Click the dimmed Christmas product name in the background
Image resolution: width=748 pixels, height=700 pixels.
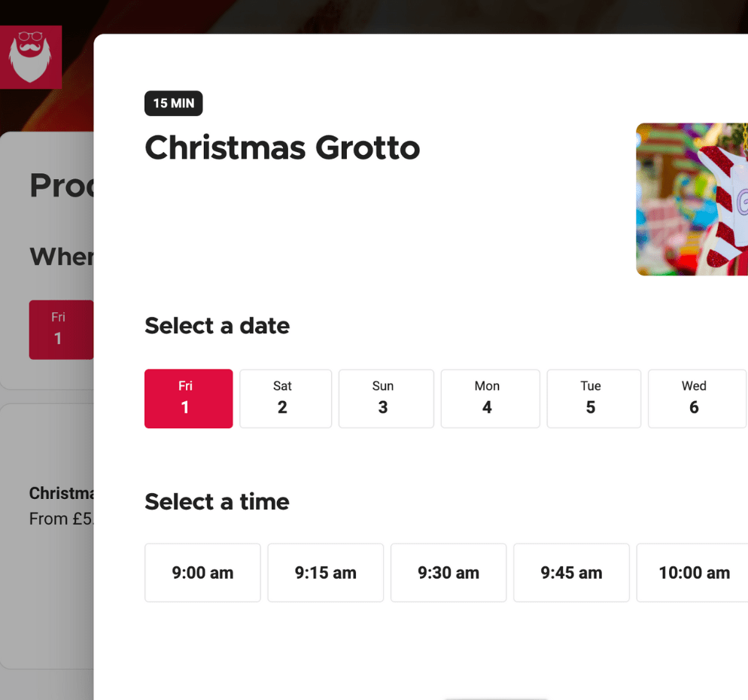[x=61, y=493]
